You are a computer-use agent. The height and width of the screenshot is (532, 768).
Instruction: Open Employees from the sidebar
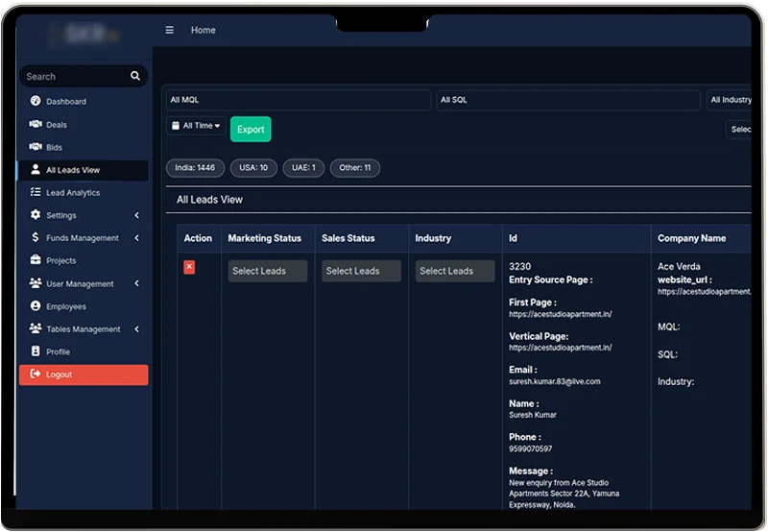(x=84, y=306)
